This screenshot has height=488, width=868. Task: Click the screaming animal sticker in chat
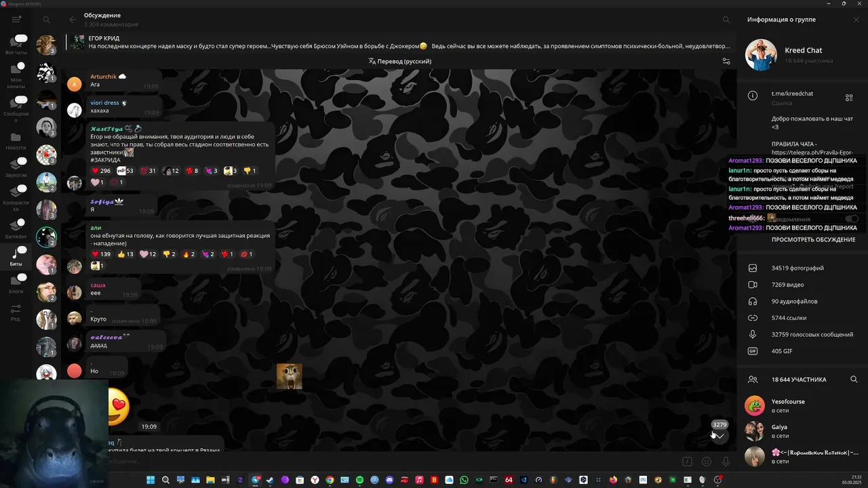(289, 376)
